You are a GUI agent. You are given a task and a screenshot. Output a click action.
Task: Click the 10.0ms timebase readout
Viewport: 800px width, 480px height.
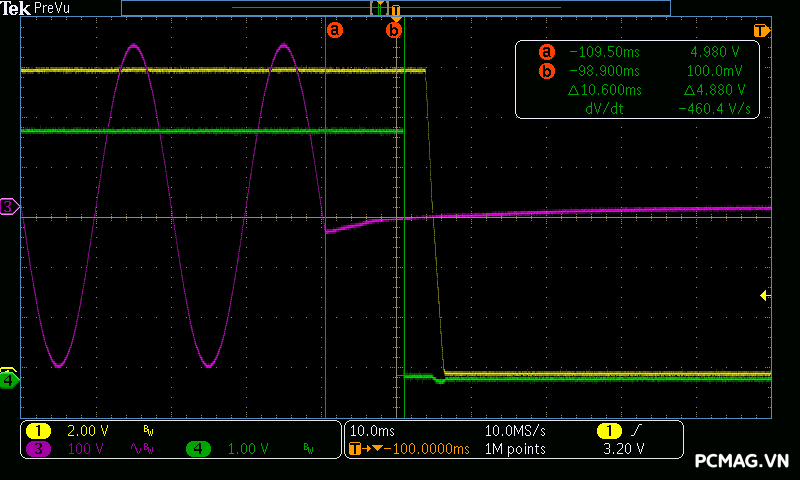click(372, 431)
